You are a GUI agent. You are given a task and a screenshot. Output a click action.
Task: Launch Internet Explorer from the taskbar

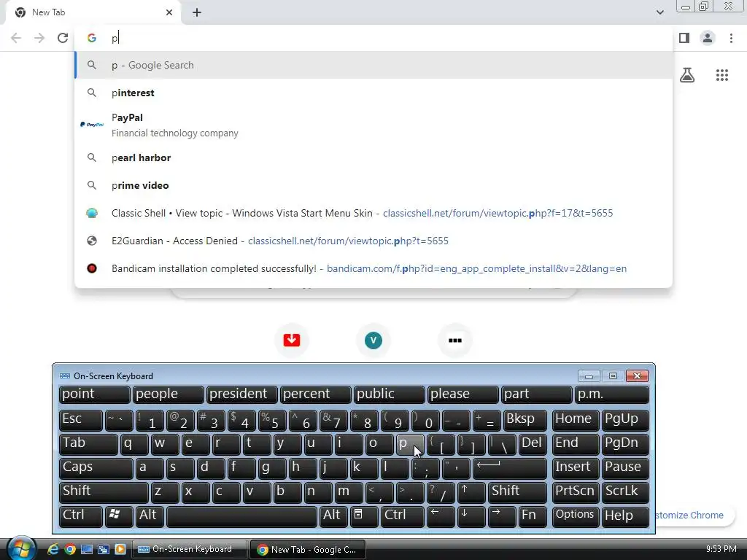point(53,550)
